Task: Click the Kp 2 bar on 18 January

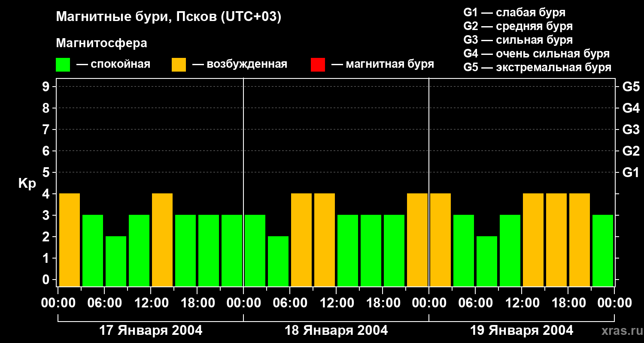Action: pos(278,261)
